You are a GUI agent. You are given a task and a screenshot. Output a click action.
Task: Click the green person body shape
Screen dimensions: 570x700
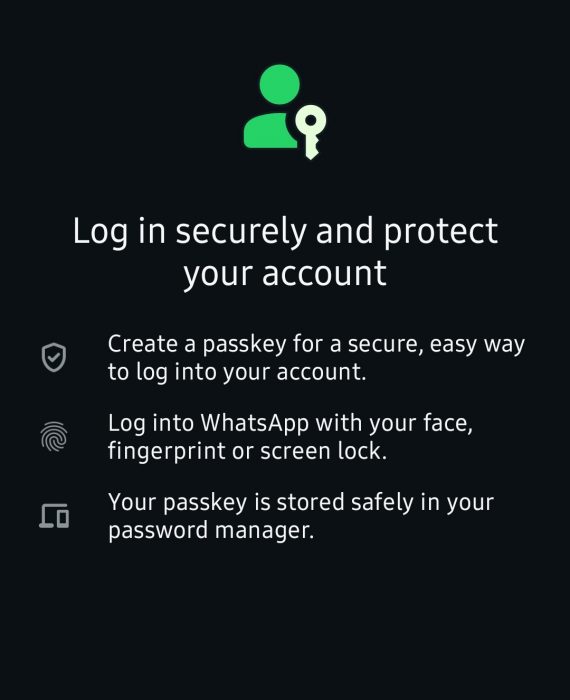coord(270,130)
